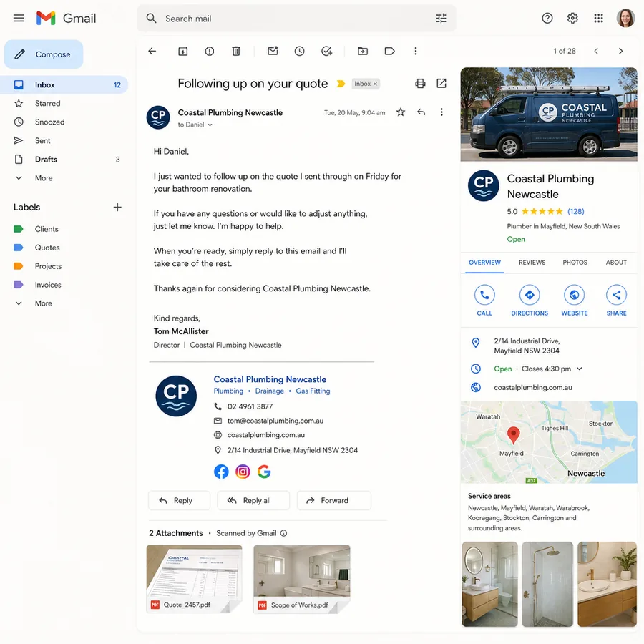This screenshot has width=644, height=644.
Task: Open message more options beside reply arrow
Action: [x=441, y=112]
